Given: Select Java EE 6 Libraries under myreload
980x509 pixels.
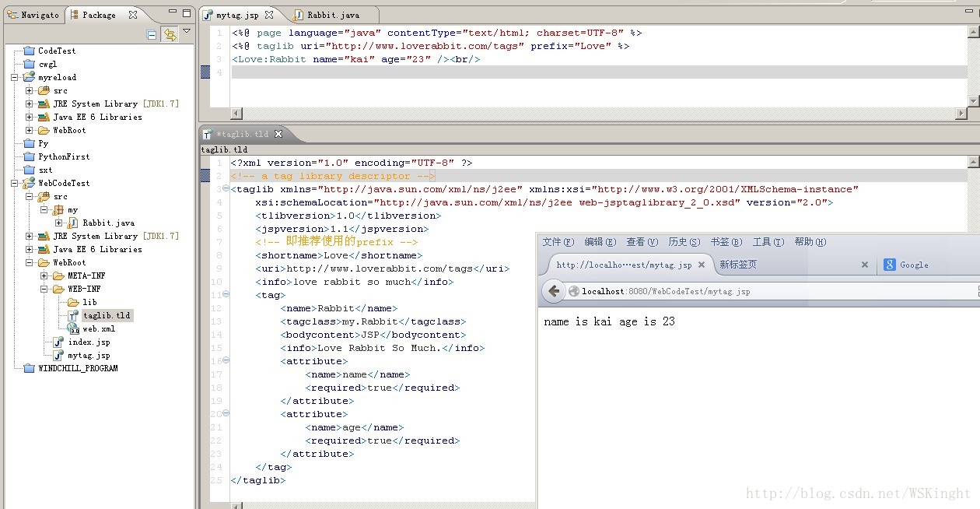Looking at the screenshot, I should click(97, 117).
